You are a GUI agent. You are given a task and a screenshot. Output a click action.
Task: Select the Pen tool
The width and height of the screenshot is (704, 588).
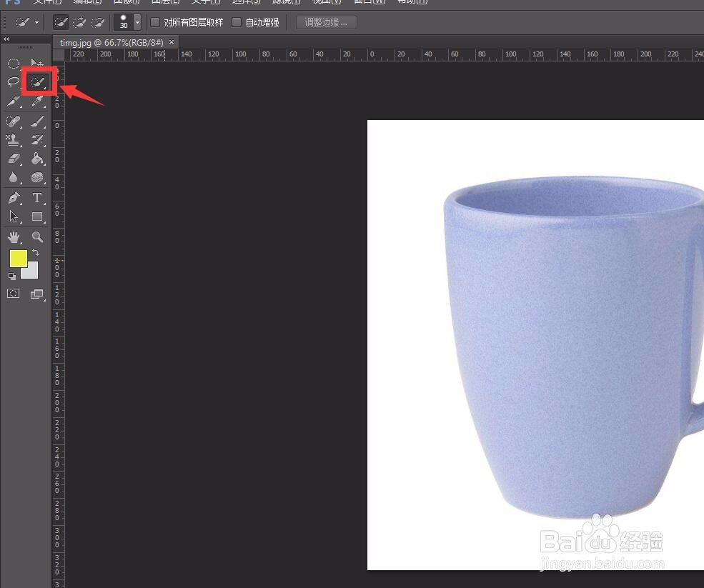tap(14, 198)
